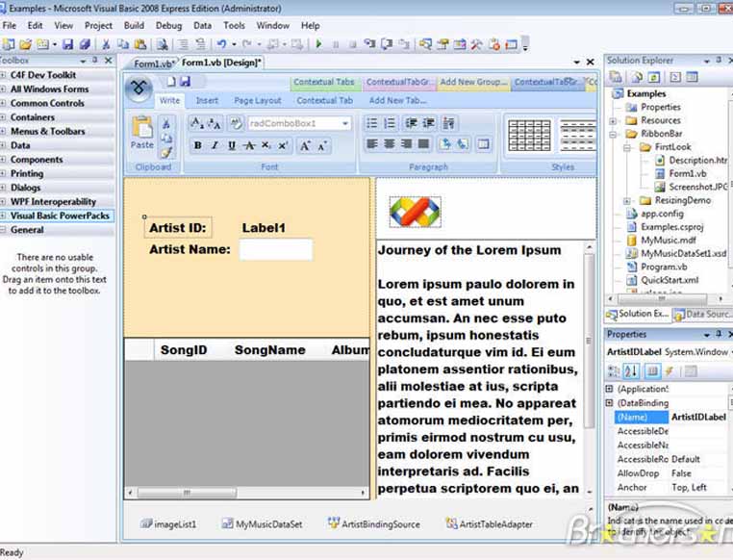Click the Anchor property value Top, Left

[689, 488]
